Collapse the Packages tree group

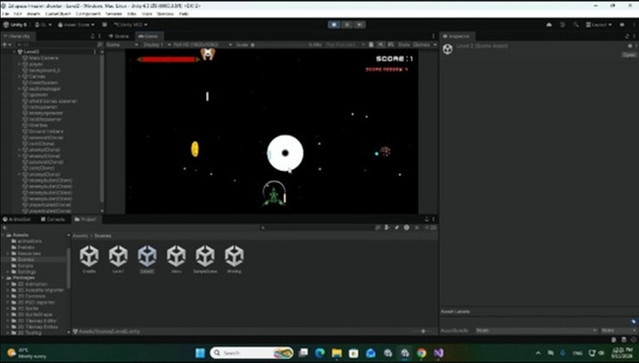click(4, 277)
